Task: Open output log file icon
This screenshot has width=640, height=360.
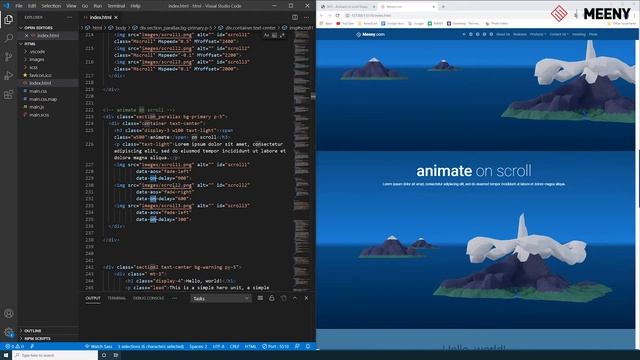Action: tap(284, 298)
